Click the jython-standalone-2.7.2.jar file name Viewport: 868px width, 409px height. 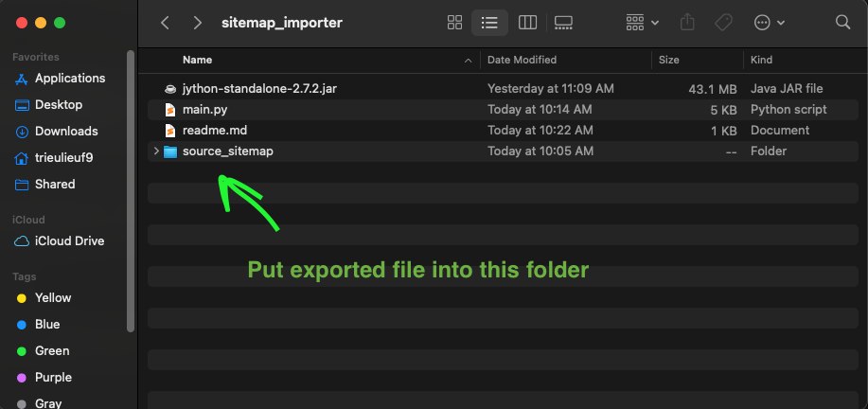[259, 89]
